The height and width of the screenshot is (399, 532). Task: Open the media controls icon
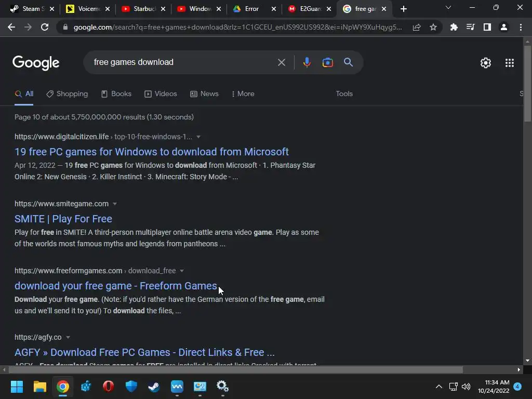pyautogui.click(x=470, y=27)
